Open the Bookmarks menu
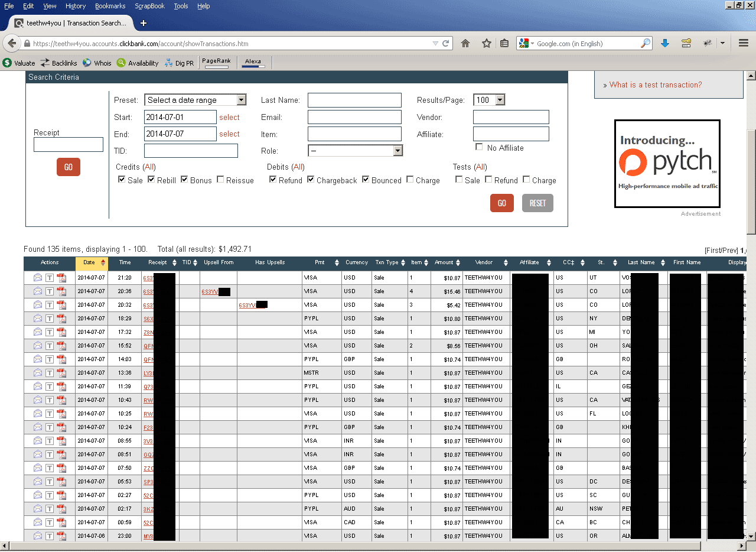 [x=110, y=6]
